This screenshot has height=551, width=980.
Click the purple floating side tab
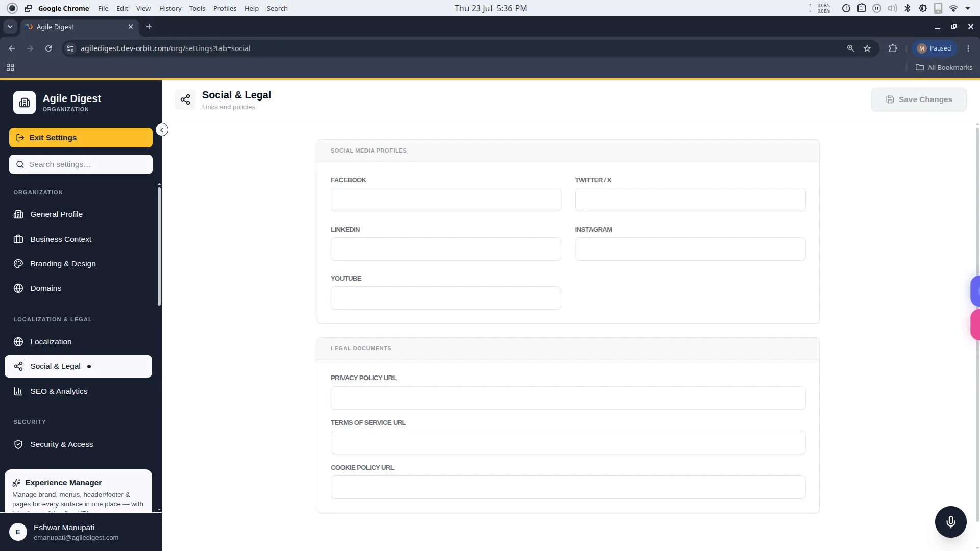click(975, 291)
